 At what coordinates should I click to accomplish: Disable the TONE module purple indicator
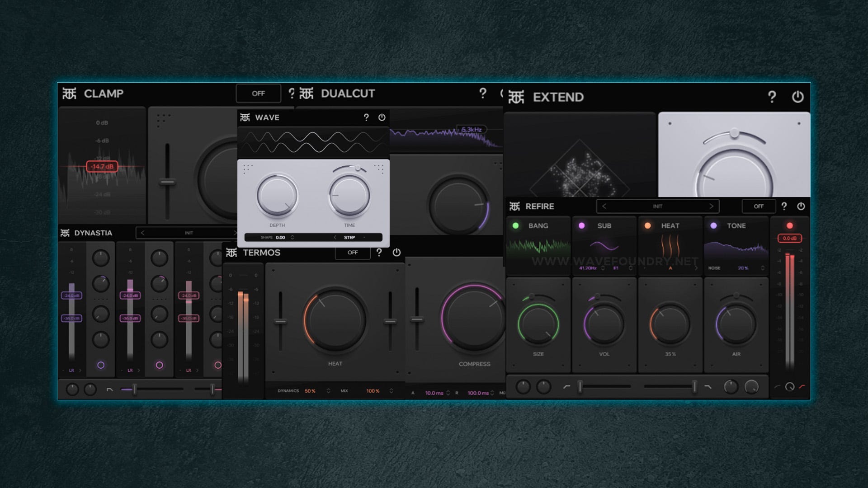[x=713, y=225]
